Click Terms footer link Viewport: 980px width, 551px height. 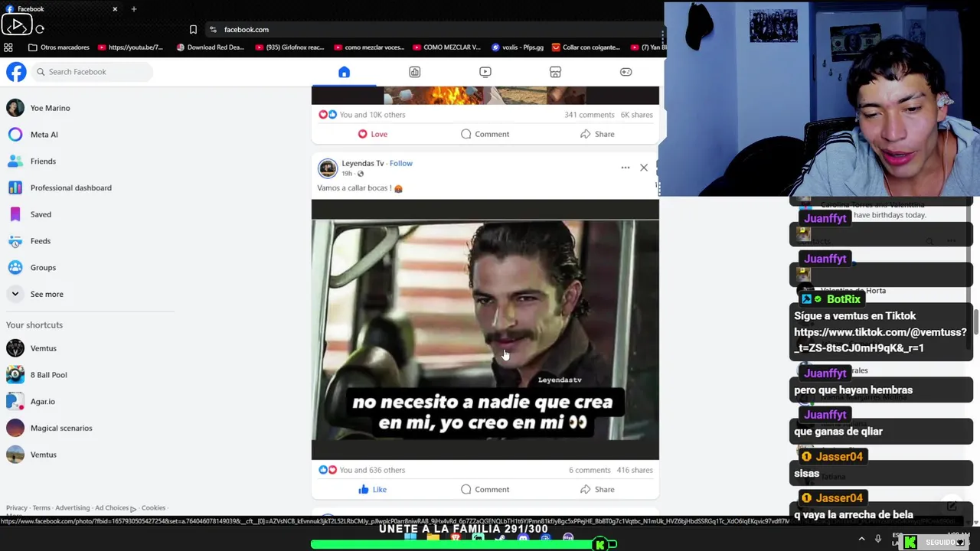(x=41, y=508)
